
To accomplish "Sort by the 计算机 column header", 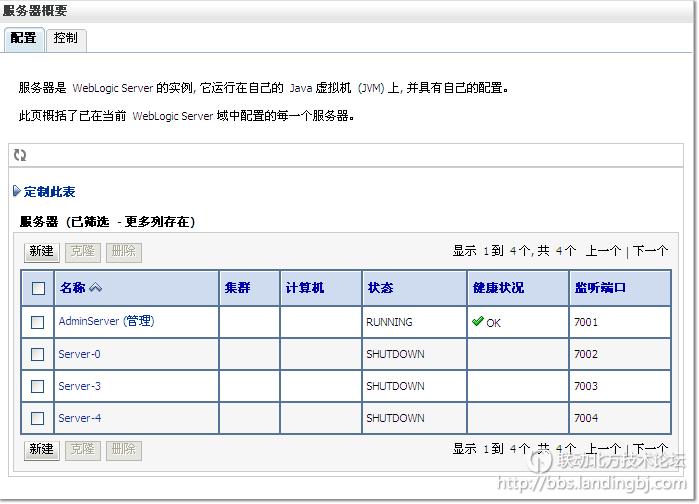I will [x=305, y=288].
